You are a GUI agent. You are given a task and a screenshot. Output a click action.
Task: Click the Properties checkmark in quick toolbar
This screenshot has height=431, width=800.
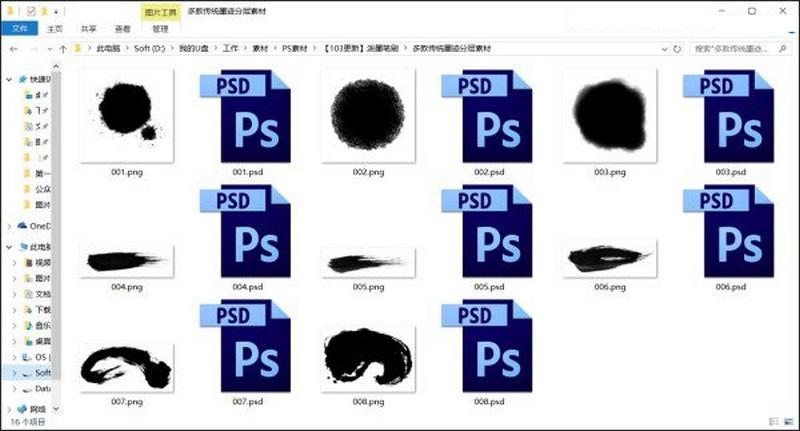pos(31,11)
